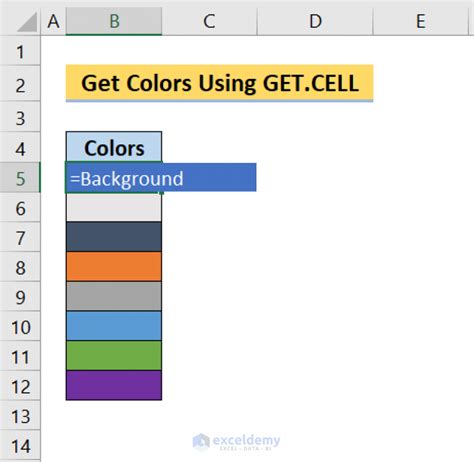Select column E header
The height and width of the screenshot is (462, 474).
click(x=421, y=21)
